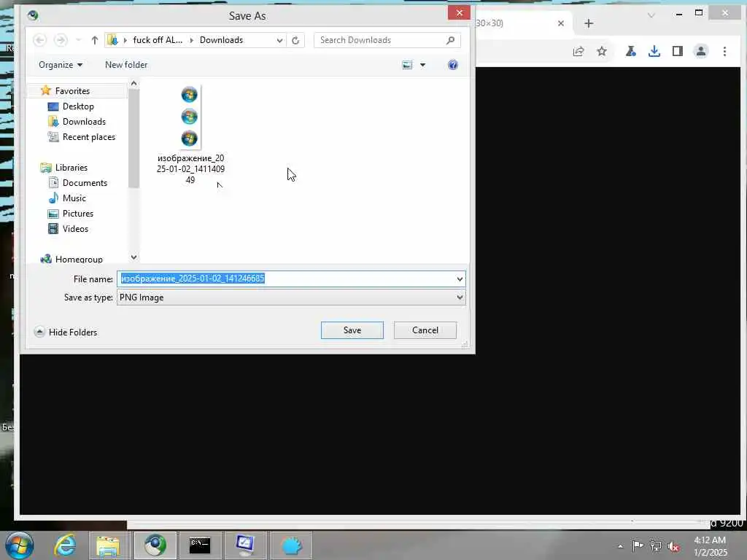Open the Organize menu
The height and width of the screenshot is (560, 747).
pos(61,65)
